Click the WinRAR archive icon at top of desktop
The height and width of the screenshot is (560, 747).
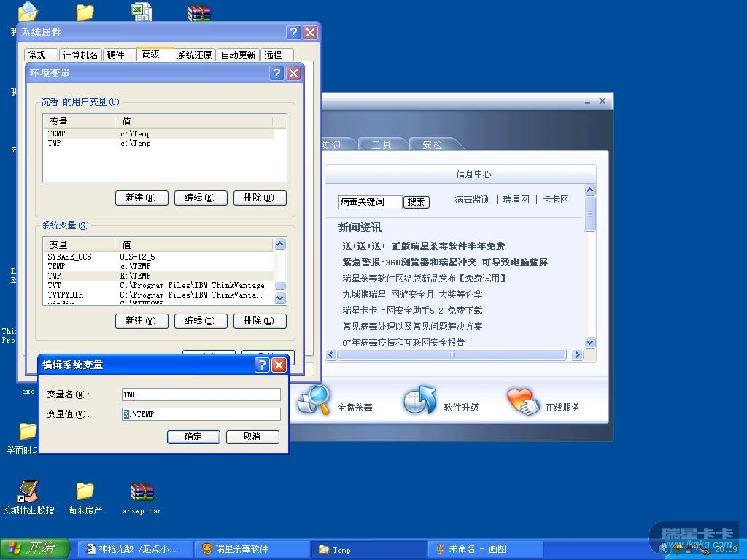coord(199,12)
